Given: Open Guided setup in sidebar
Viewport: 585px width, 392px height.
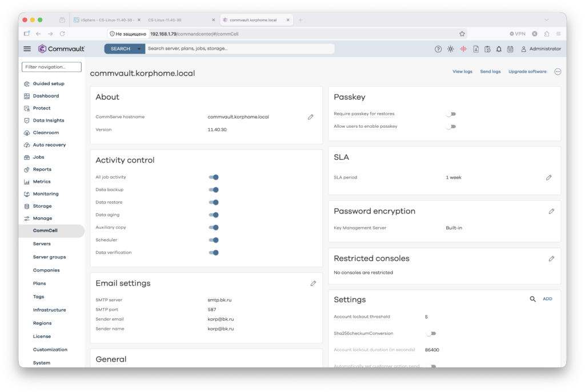Looking at the screenshot, I should (x=49, y=84).
